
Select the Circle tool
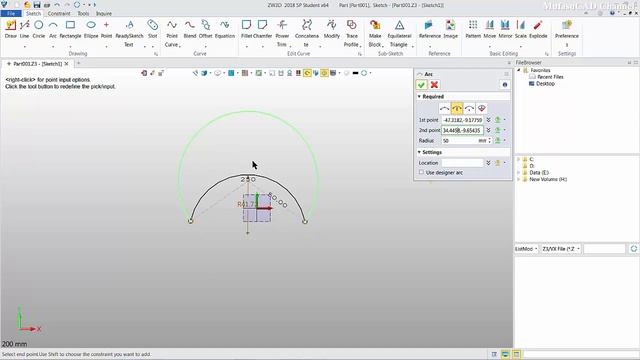tap(39, 29)
